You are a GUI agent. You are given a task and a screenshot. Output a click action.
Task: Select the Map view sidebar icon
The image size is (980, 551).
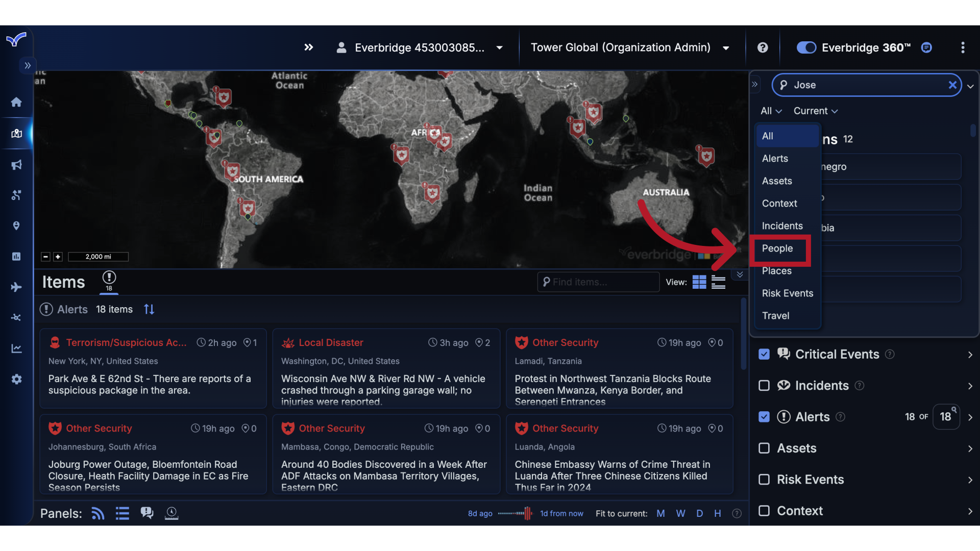coord(16,134)
